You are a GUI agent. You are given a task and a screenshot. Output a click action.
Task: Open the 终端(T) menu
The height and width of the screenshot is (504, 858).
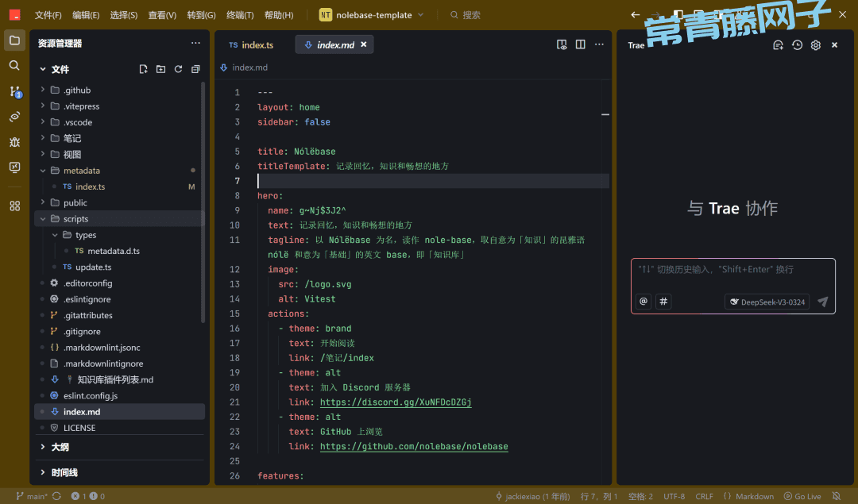pos(240,15)
